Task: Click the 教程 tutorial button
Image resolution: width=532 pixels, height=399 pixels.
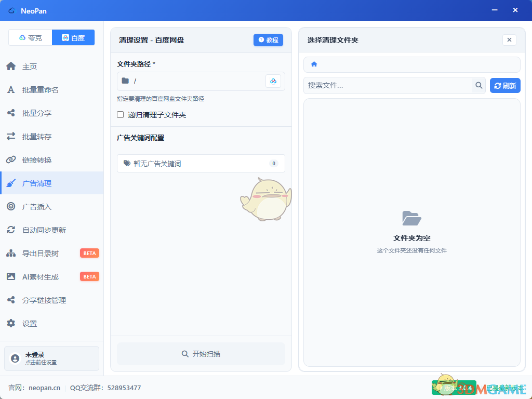Action: click(x=268, y=40)
